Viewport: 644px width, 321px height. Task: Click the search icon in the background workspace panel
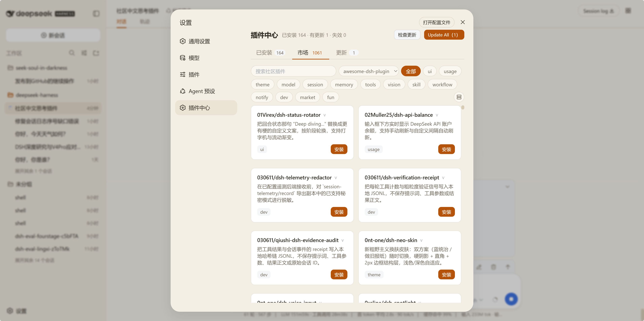click(x=72, y=53)
